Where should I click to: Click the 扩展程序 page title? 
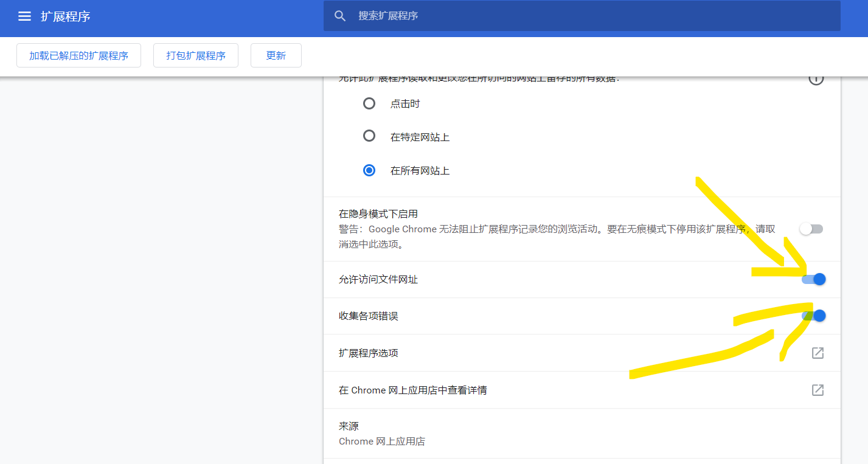coord(66,16)
